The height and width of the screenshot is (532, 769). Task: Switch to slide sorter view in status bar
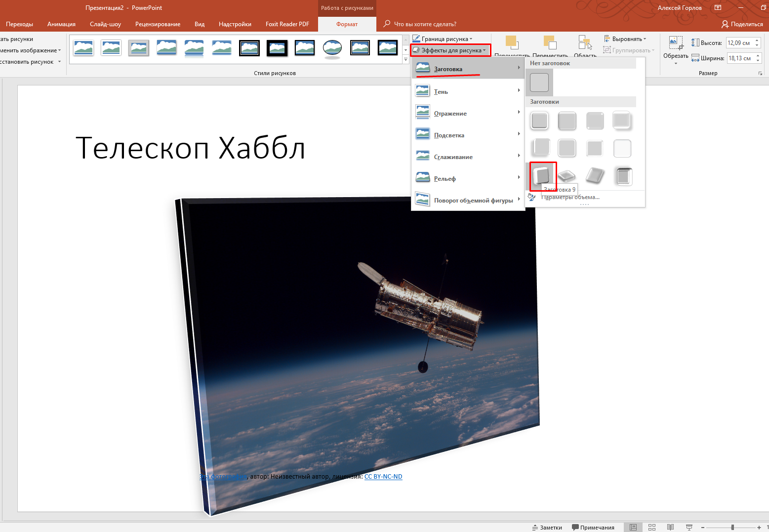(652, 527)
